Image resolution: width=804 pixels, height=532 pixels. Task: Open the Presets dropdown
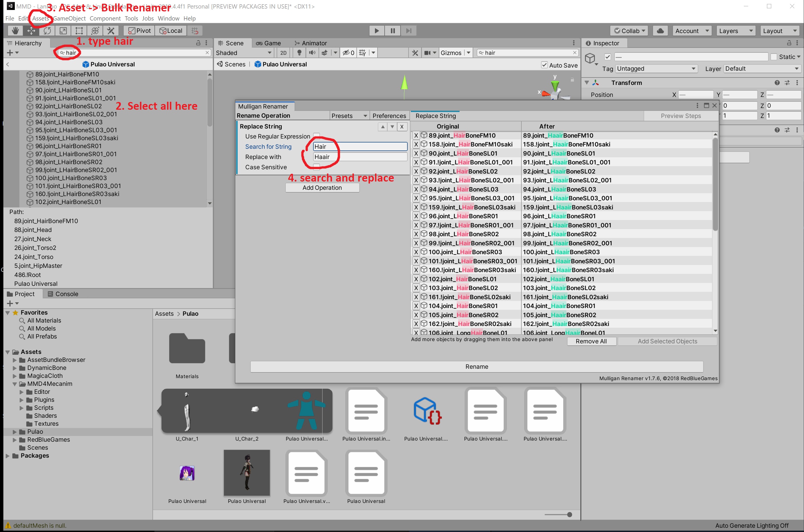[349, 116]
